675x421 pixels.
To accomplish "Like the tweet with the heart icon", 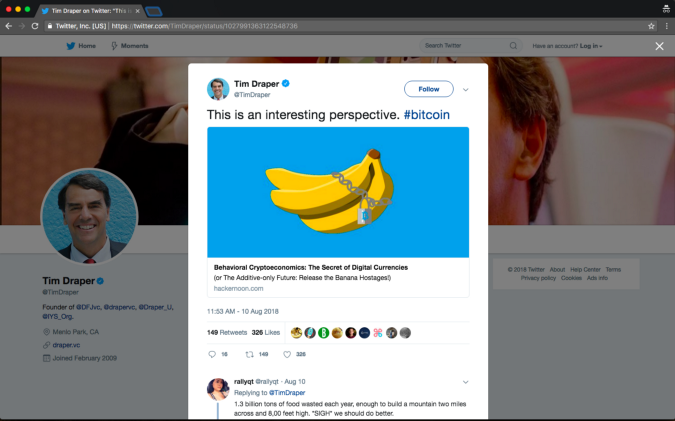I will tap(287, 354).
